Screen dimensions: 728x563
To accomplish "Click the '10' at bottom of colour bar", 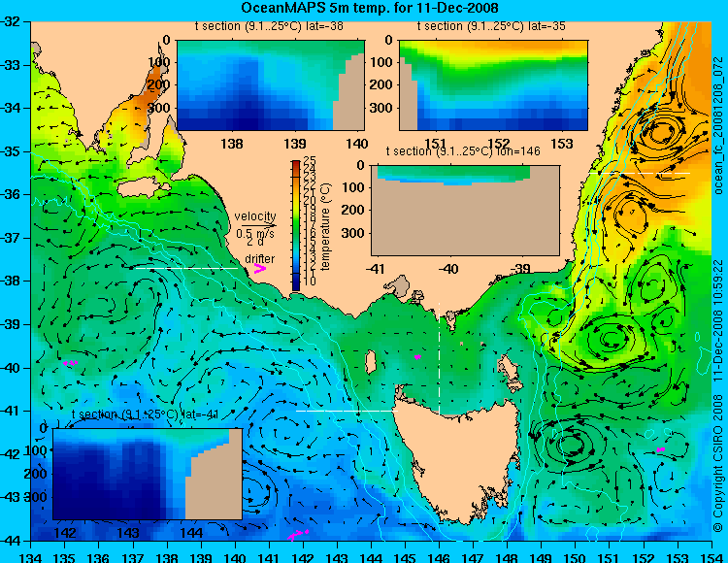I will click(x=310, y=281).
